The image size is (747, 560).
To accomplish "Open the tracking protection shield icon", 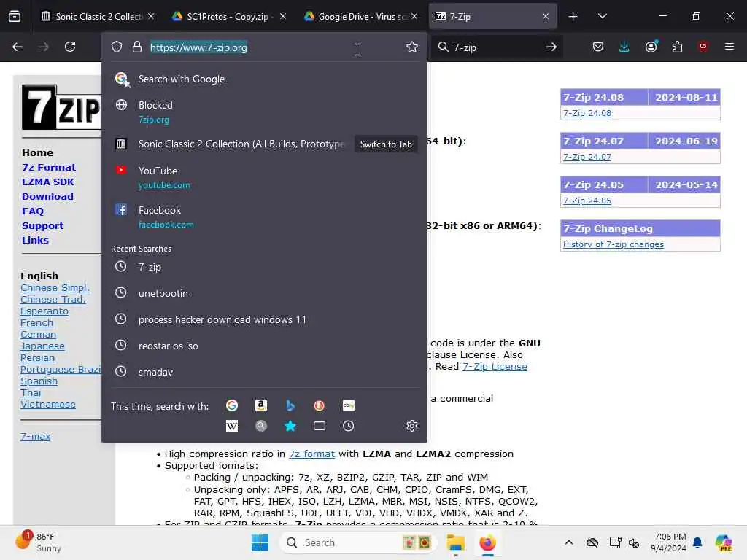I will click(117, 47).
